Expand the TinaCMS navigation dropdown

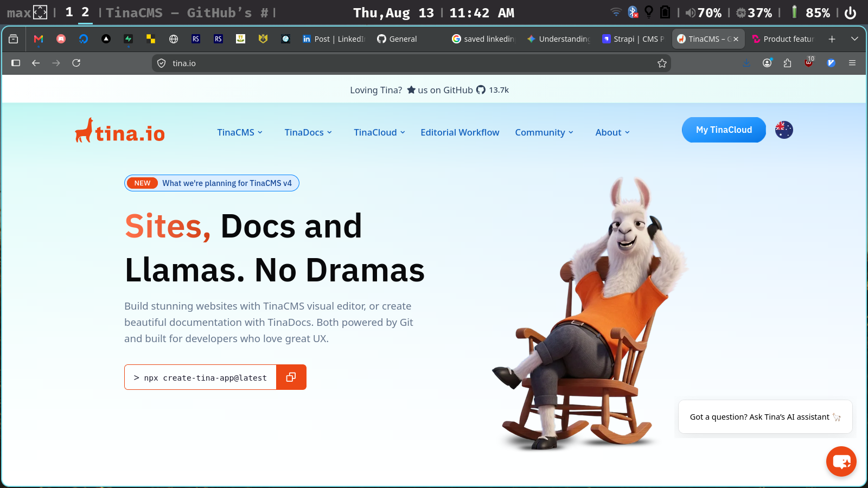coord(240,132)
